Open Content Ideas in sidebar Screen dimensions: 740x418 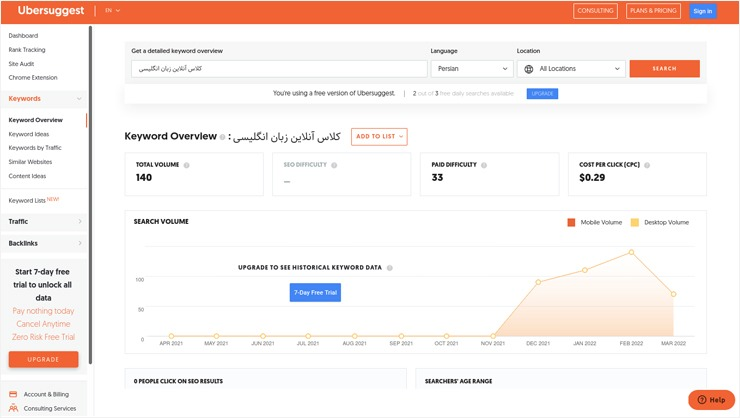(x=27, y=176)
